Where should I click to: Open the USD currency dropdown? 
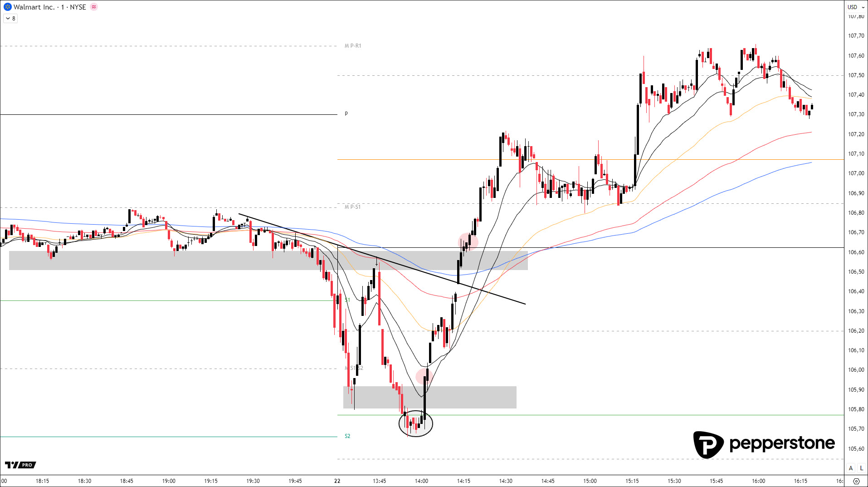pos(856,7)
